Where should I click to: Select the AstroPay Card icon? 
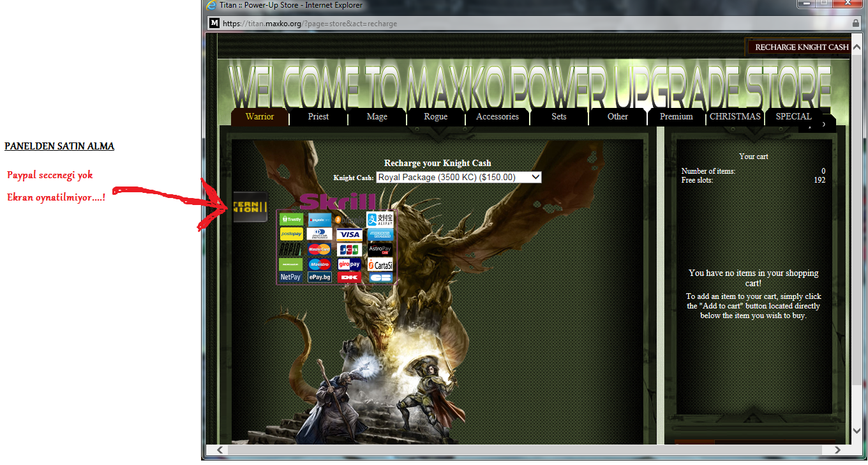tap(380, 250)
